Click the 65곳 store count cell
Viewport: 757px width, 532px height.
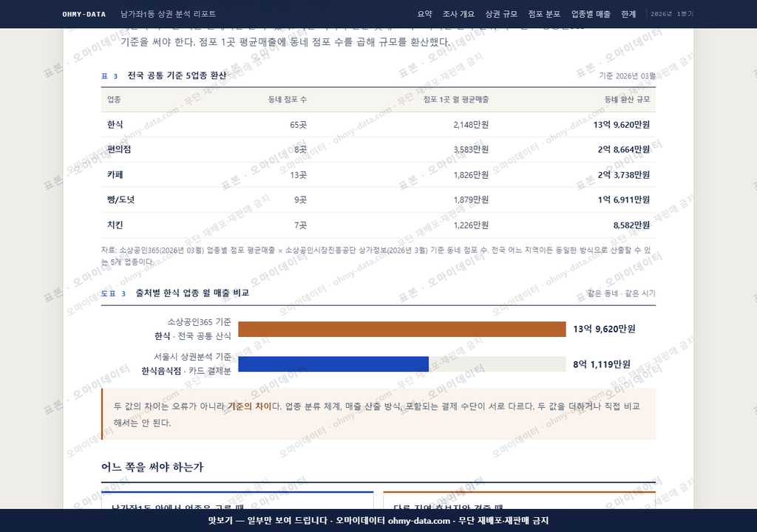(x=298, y=125)
